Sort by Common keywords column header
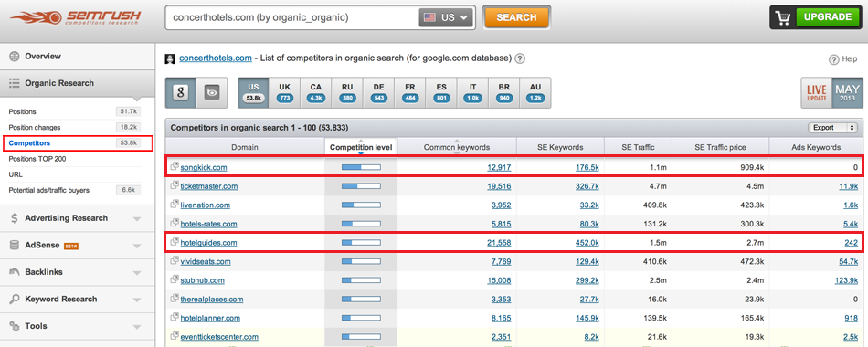Viewport: 868px width, 347px height. click(x=457, y=147)
